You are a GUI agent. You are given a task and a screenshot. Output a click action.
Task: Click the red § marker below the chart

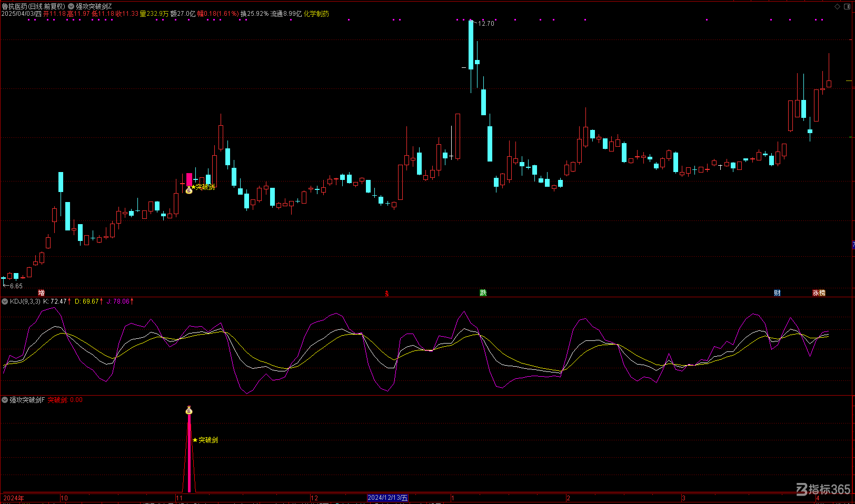pyautogui.click(x=387, y=294)
